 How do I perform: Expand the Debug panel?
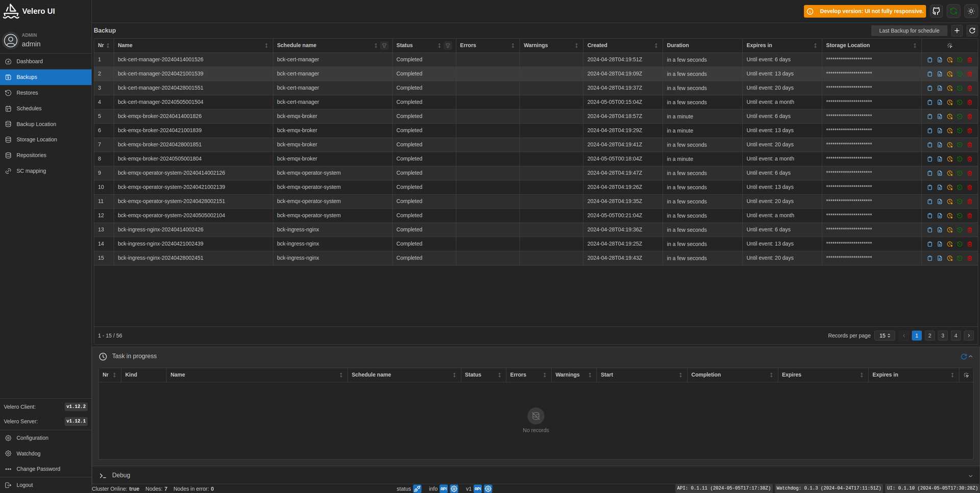pyautogui.click(x=971, y=476)
